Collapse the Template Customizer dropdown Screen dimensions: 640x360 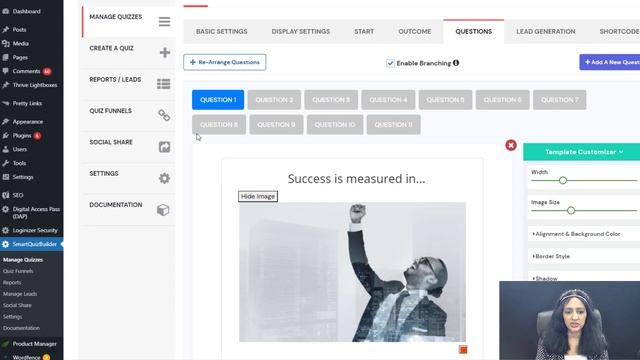click(x=584, y=152)
